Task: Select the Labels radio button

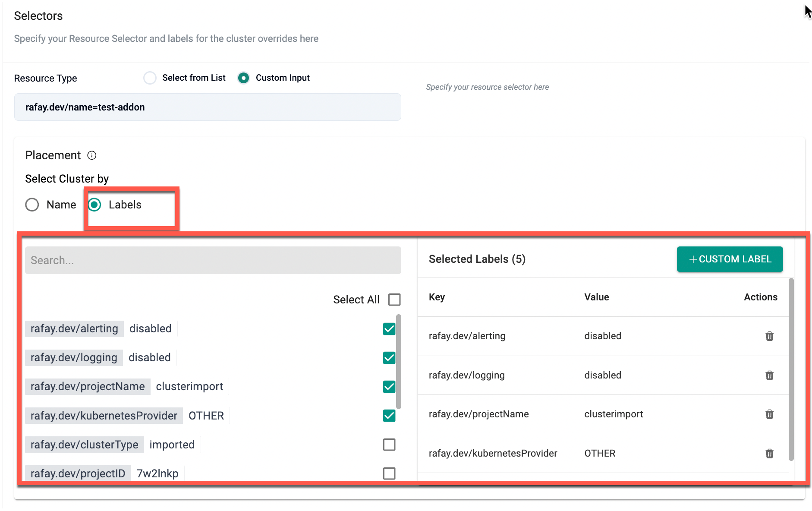Action: tap(94, 205)
